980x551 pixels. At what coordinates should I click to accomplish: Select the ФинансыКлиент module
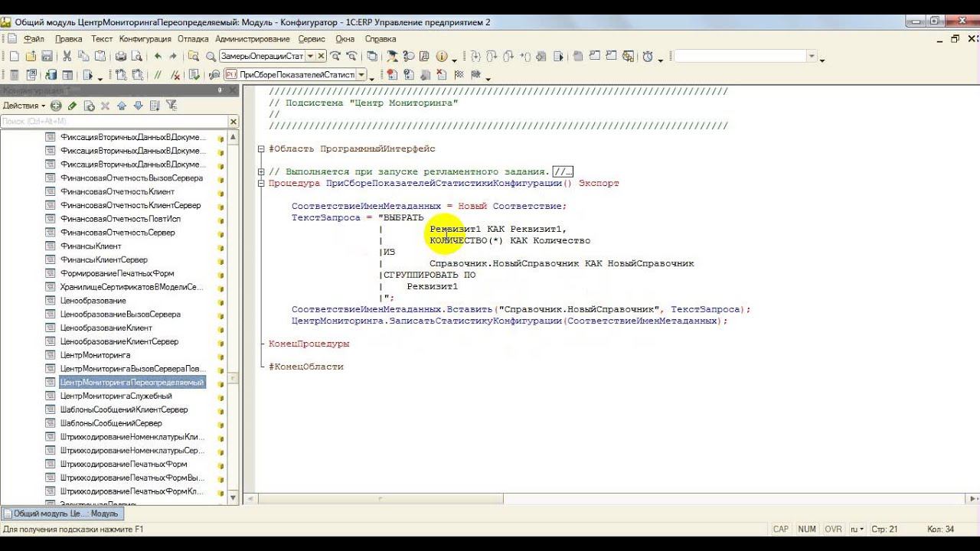(x=90, y=246)
